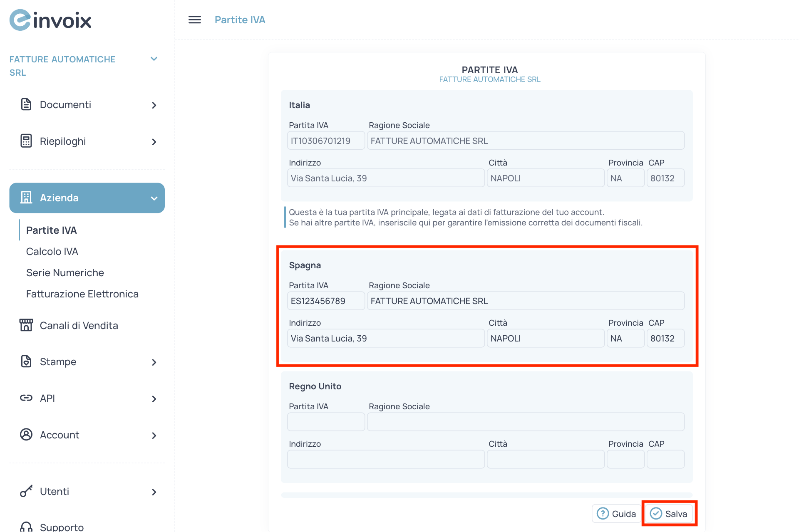Click the hamburger menu icon
This screenshot has height=532, width=799.
pyautogui.click(x=194, y=20)
